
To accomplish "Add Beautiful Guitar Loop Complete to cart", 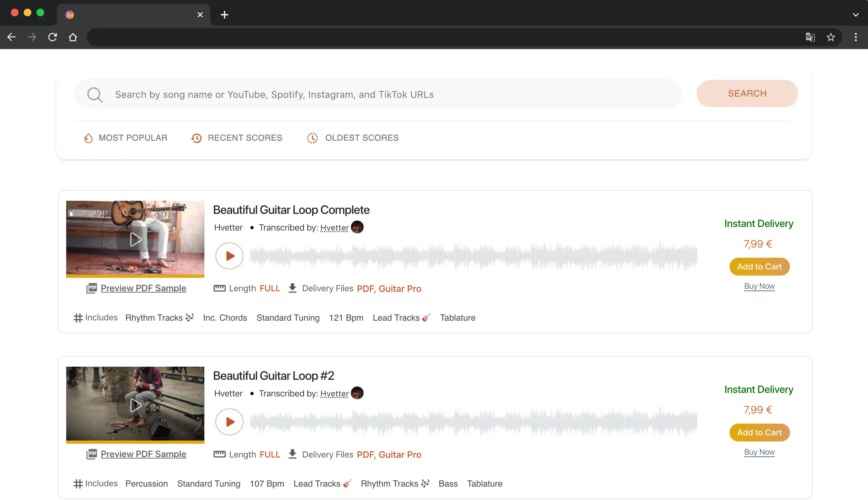I will [759, 267].
